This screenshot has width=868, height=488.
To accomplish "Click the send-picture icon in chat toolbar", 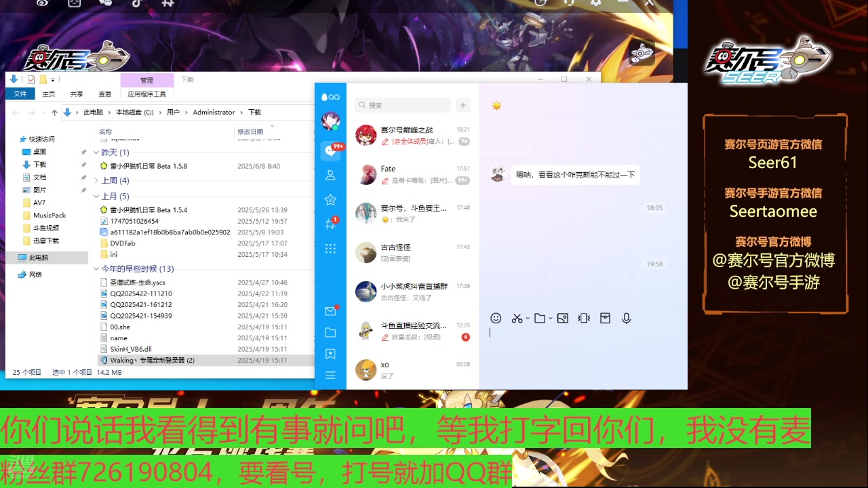I will coord(562,318).
